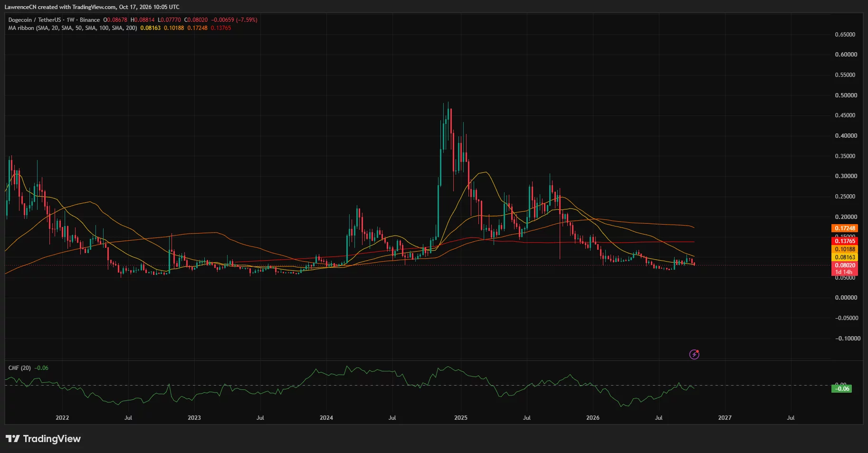Click the 0.50000 price scale label
The width and height of the screenshot is (868, 453).
846,95
